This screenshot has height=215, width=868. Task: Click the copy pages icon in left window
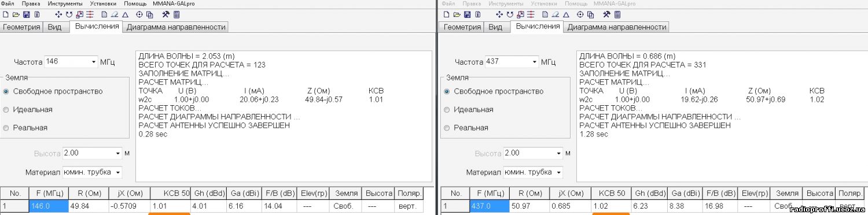[x=150, y=14]
